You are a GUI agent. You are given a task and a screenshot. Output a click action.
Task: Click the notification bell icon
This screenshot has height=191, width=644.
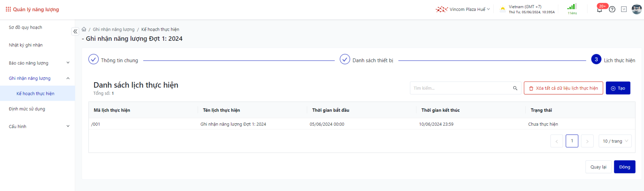click(x=599, y=10)
